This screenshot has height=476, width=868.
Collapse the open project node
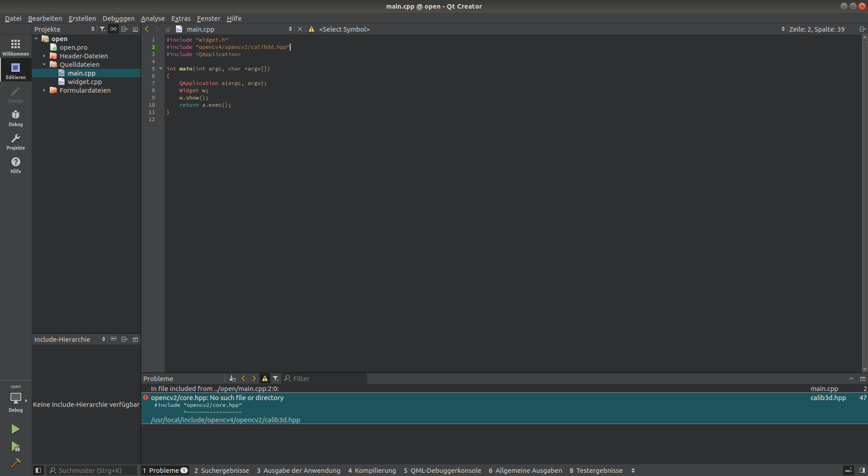(x=36, y=39)
